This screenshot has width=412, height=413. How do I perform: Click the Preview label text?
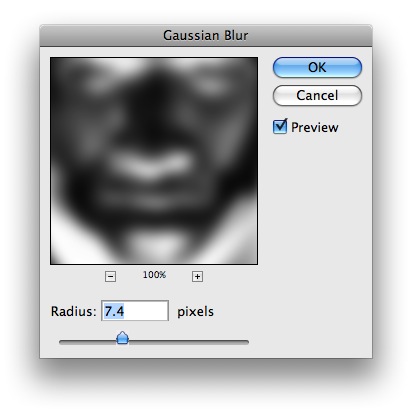(314, 127)
